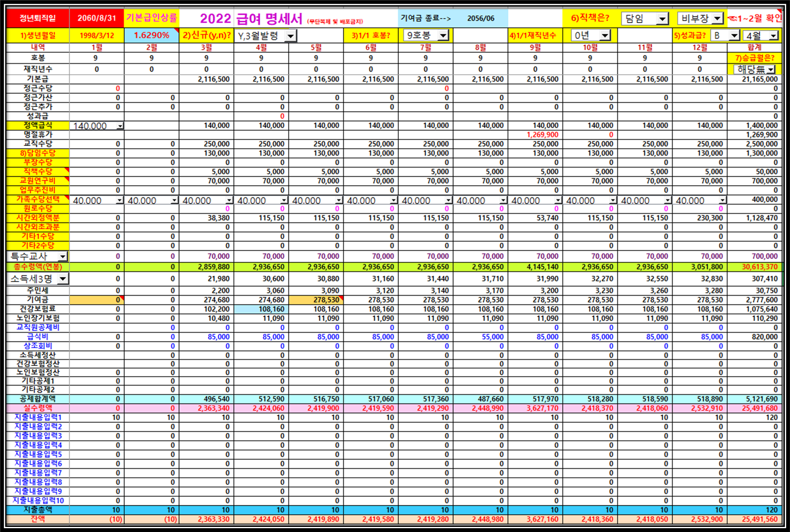Open the 담임 position dropdown

pos(662,18)
